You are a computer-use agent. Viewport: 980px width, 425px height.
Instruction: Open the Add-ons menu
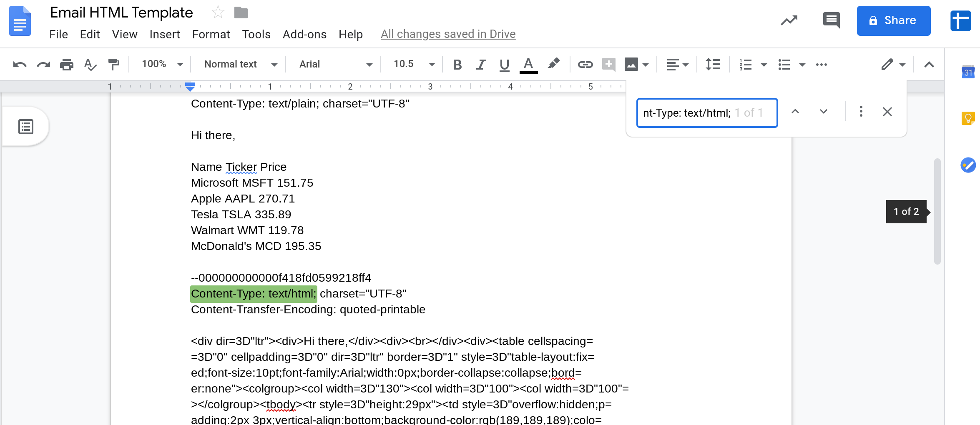click(x=304, y=34)
